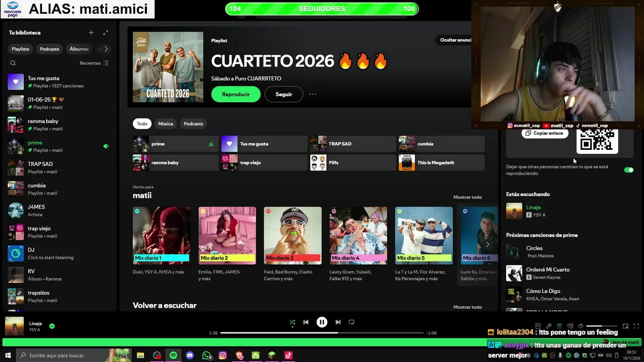This screenshot has height=362, width=644.
Task: Open the TRAP SAD shortcut tile
Action: 353,144
